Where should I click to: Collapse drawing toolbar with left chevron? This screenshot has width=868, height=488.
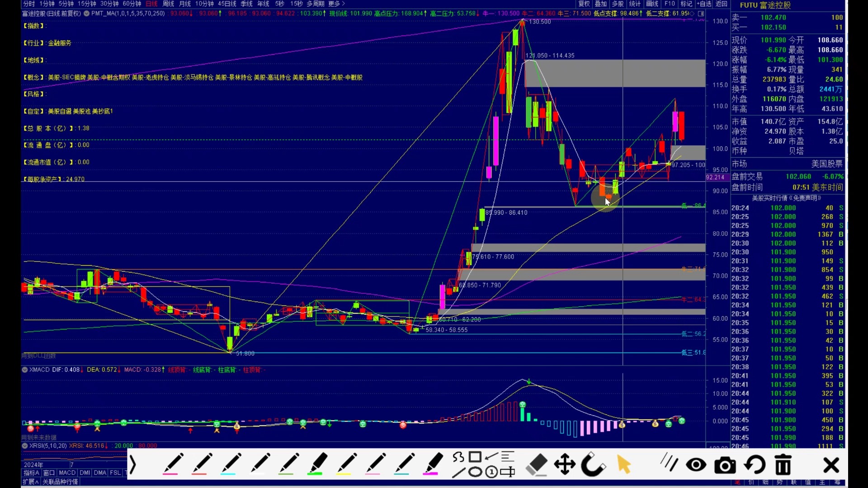coord(133,465)
